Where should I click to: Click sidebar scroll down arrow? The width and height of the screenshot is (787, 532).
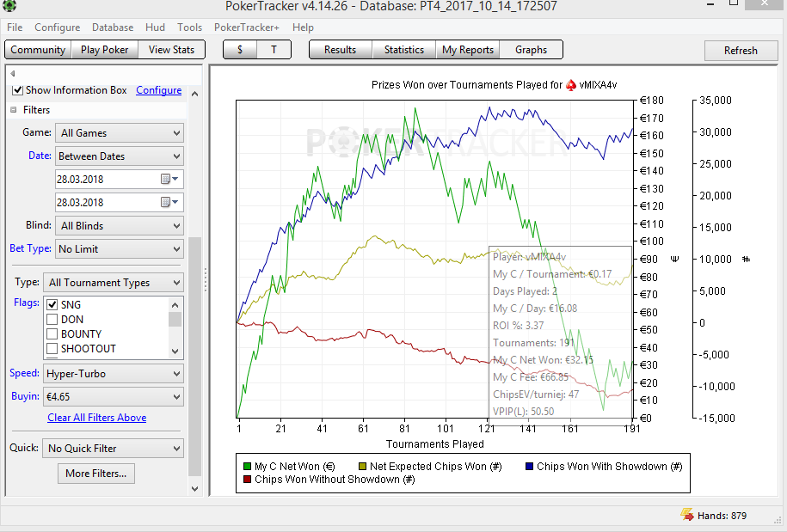click(194, 488)
